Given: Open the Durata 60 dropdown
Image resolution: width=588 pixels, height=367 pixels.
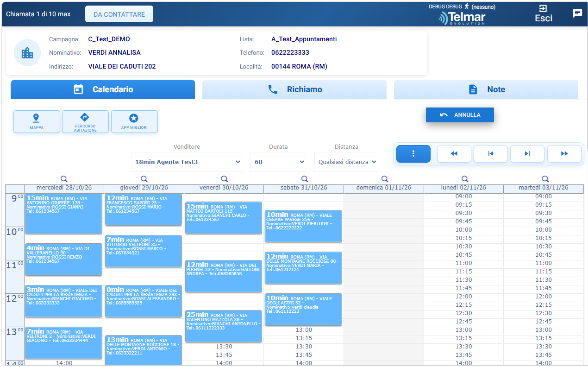Looking at the screenshot, I should 278,162.
